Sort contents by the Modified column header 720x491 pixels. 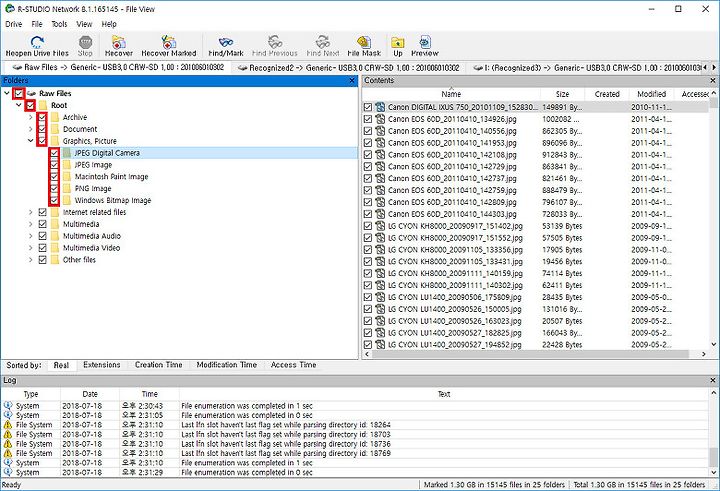[x=651, y=94]
